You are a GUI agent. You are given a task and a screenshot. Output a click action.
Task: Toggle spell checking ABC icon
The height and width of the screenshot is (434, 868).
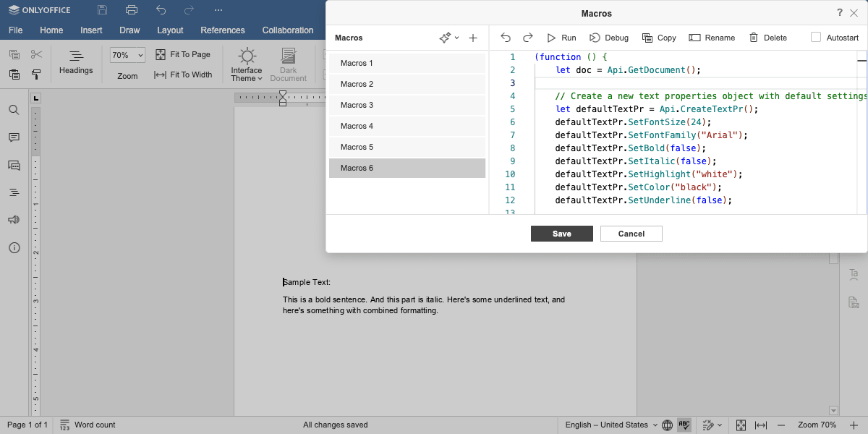[x=684, y=425]
